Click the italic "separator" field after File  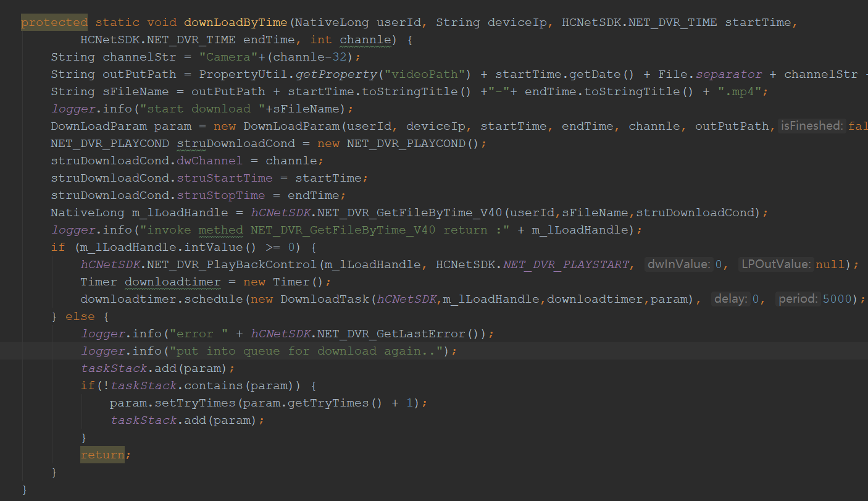729,75
